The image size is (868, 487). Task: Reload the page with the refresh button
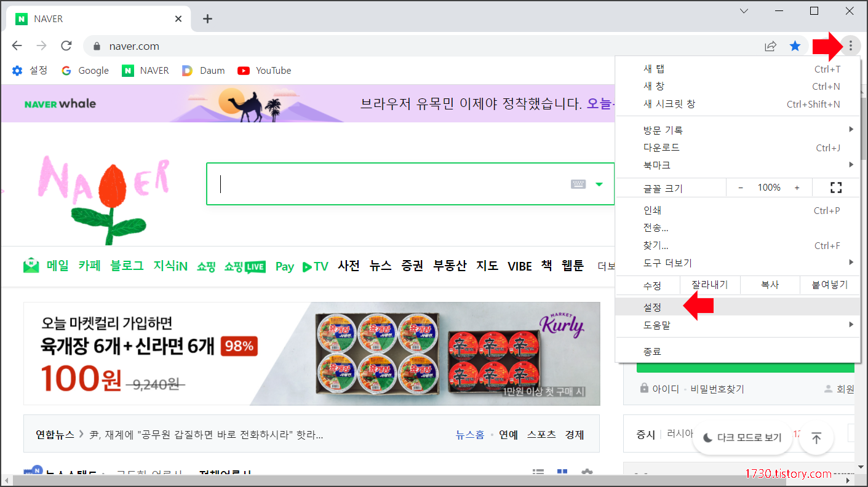click(x=66, y=46)
